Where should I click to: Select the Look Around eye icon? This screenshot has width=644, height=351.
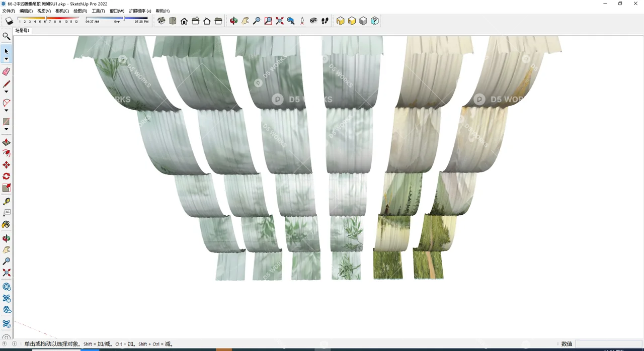[x=313, y=21]
